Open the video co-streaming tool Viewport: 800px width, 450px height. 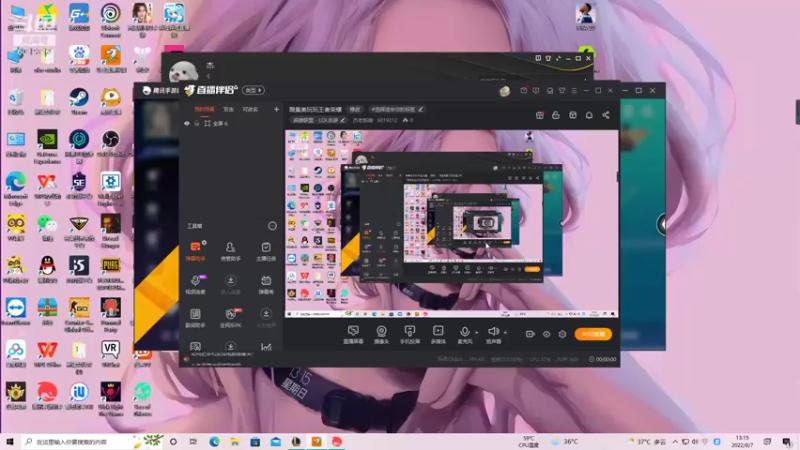[x=195, y=285]
